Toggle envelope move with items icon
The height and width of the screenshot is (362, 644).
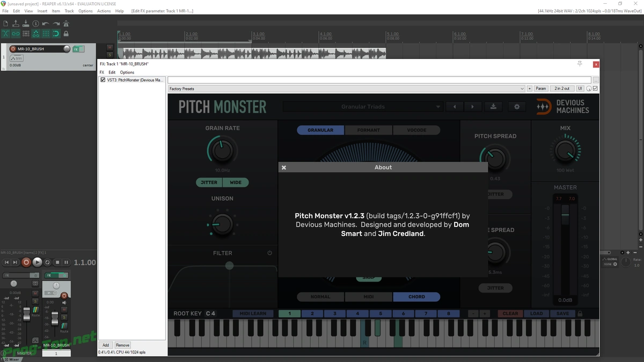coord(36,34)
